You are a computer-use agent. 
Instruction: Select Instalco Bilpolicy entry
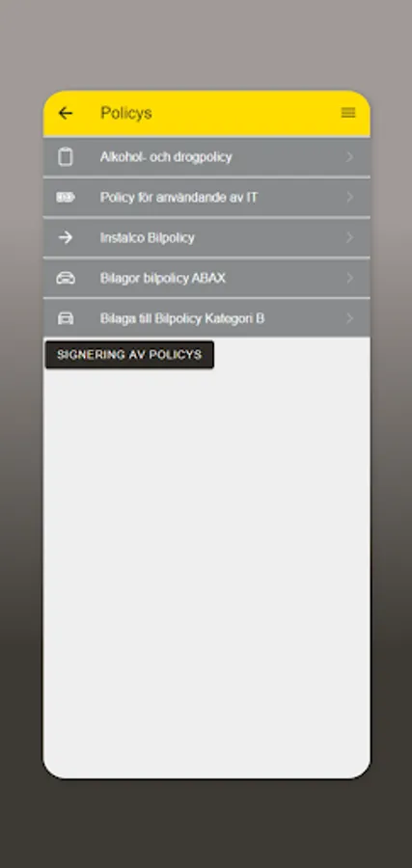tap(206, 237)
